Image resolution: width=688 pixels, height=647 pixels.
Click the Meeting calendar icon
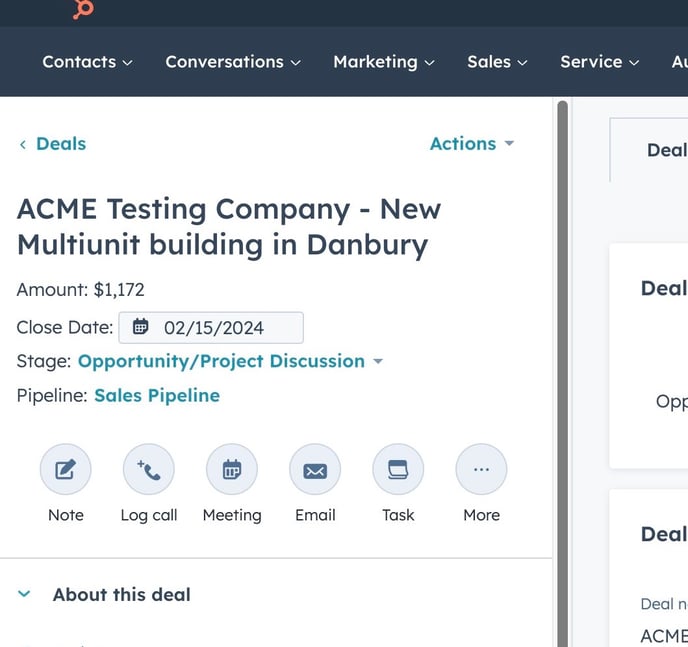(232, 470)
